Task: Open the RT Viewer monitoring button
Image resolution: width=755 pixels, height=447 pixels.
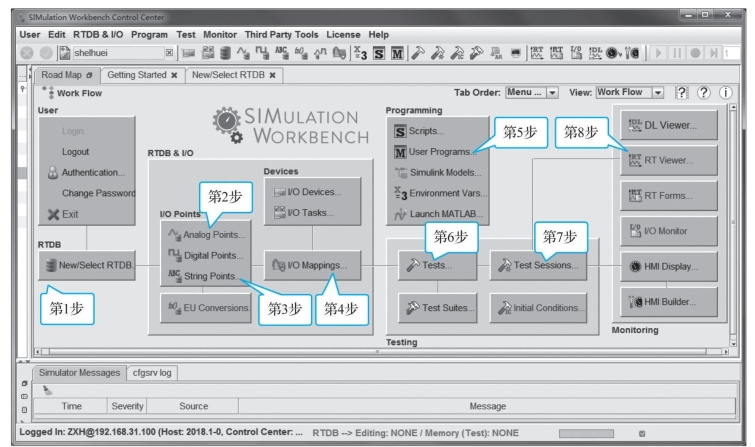Action: [x=669, y=160]
